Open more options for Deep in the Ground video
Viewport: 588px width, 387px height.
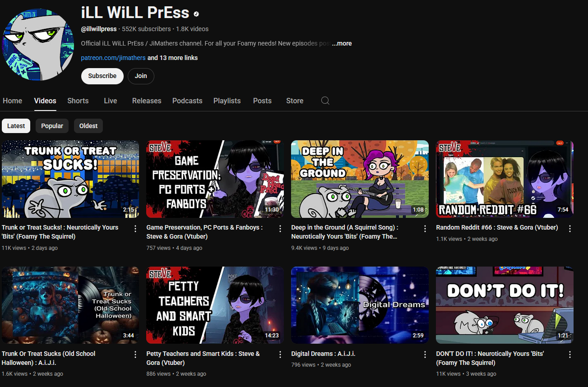[425, 229]
